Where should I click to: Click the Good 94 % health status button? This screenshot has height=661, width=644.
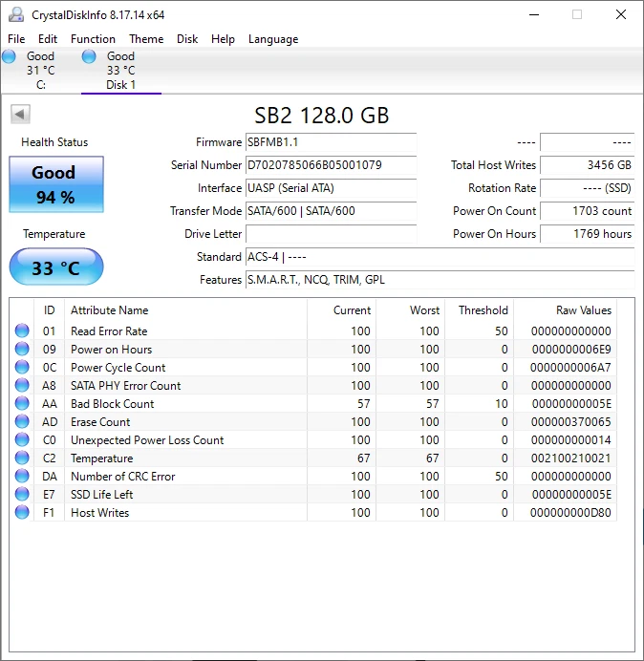56,184
